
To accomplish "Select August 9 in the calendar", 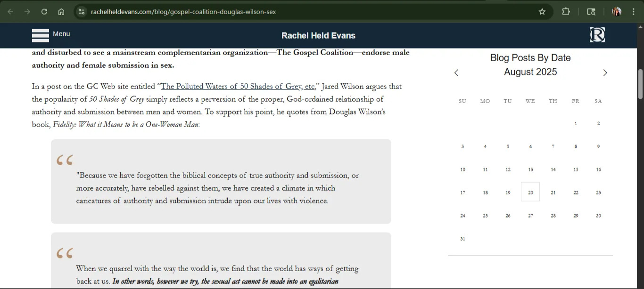I will (598, 146).
